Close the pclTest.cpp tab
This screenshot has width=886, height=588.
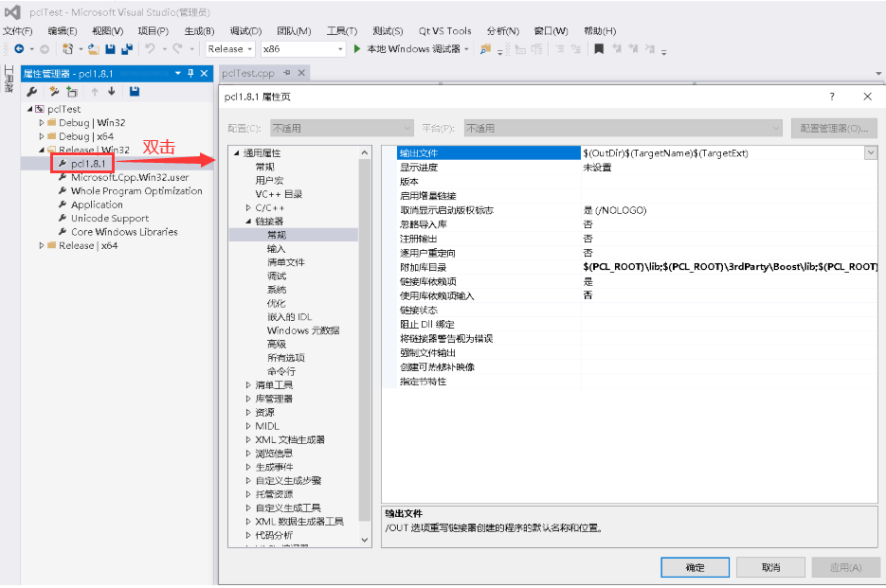pos(301,73)
